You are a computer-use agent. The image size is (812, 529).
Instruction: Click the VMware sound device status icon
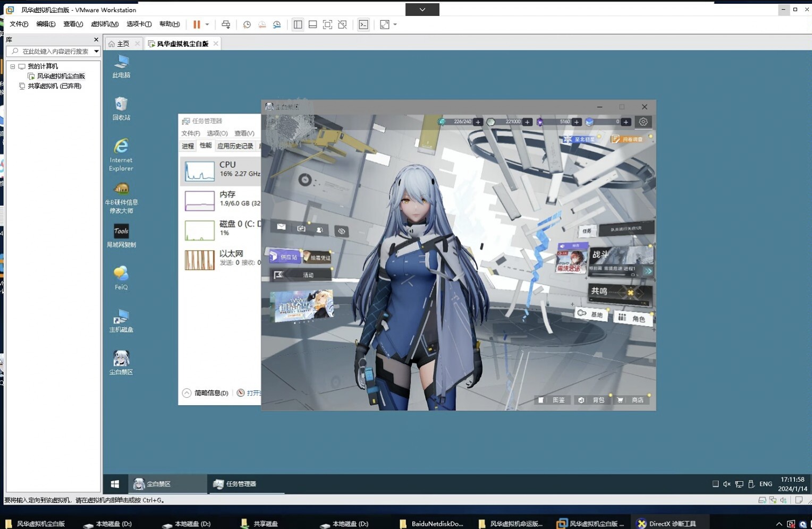click(783, 500)
